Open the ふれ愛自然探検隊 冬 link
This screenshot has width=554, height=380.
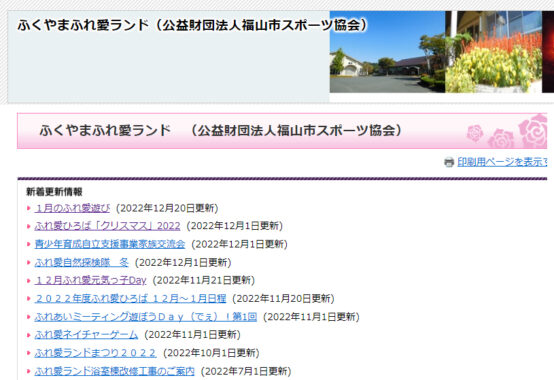coord(82,262)
